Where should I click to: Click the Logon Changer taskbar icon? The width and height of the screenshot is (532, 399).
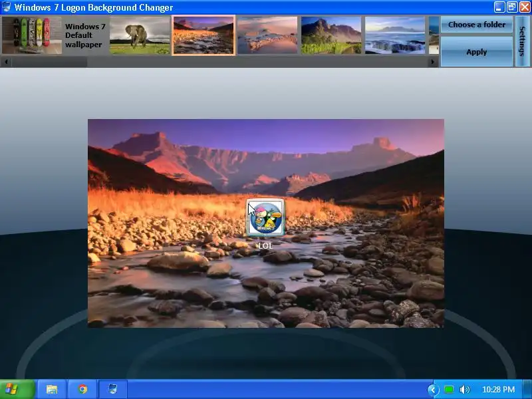click(x=113, y=389)
